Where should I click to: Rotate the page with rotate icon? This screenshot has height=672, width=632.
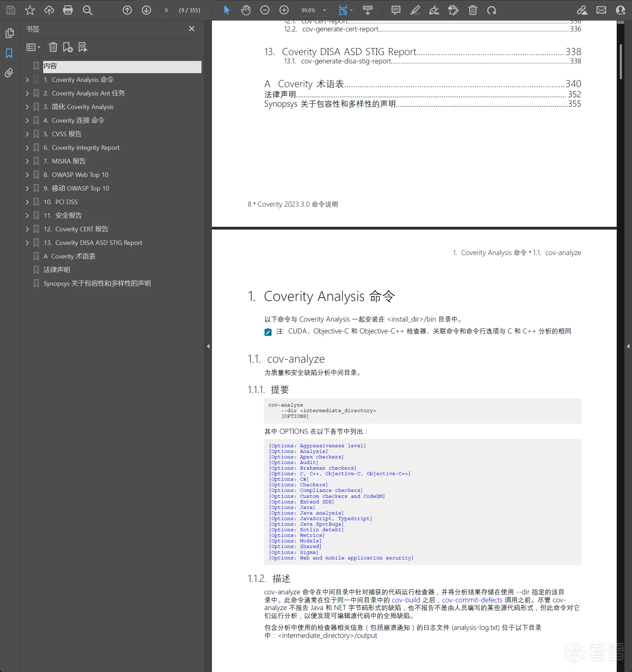pos(492,10)
